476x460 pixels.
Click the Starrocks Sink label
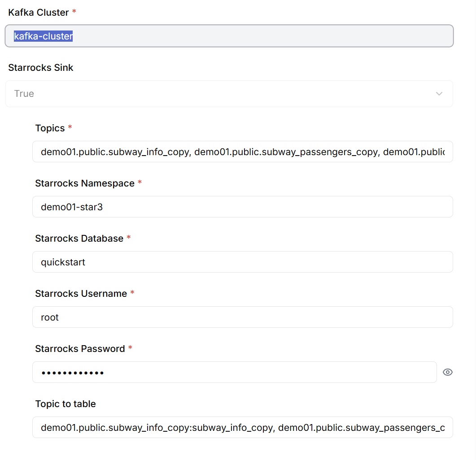41,68
